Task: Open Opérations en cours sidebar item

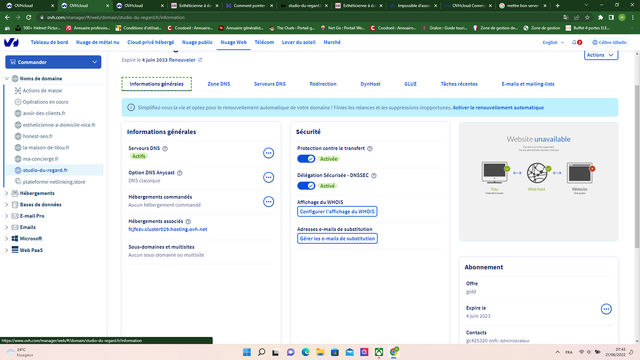Action: (x=45, y=102)
